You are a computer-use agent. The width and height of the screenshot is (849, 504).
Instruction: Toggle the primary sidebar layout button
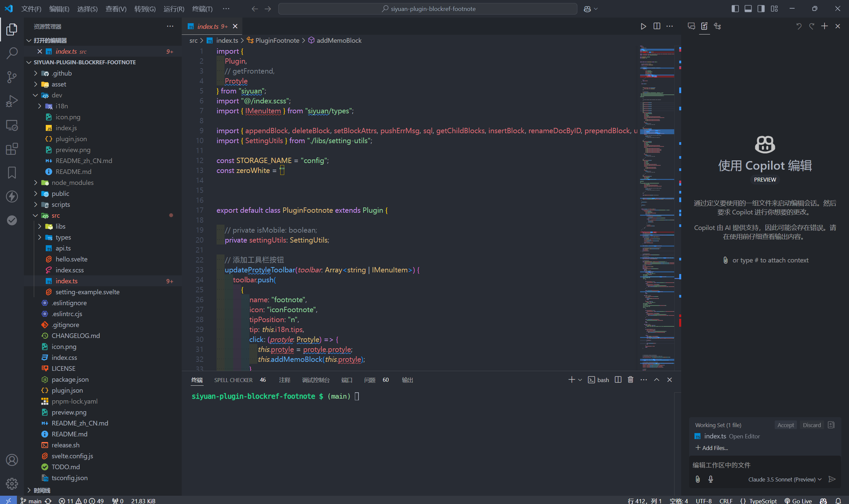(x=735, y=9)
